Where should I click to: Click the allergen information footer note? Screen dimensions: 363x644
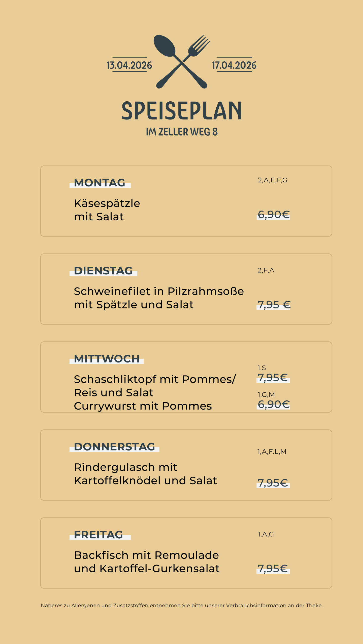(182, 606)
